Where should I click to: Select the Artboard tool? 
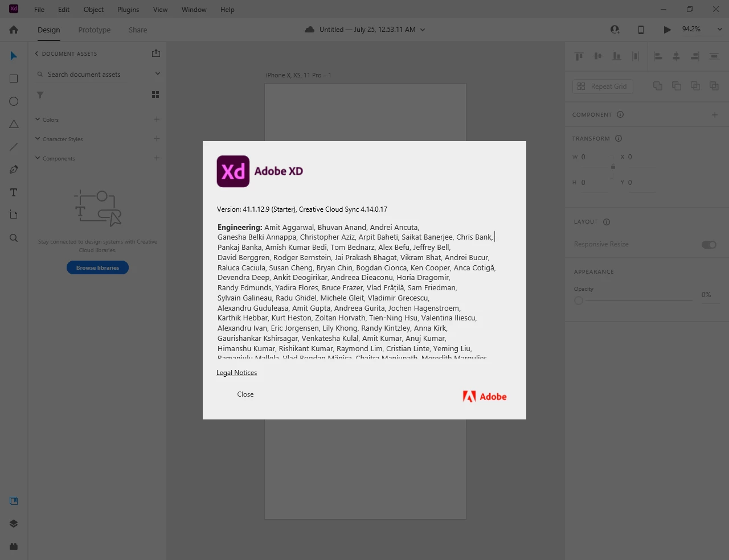pos(14,215)
